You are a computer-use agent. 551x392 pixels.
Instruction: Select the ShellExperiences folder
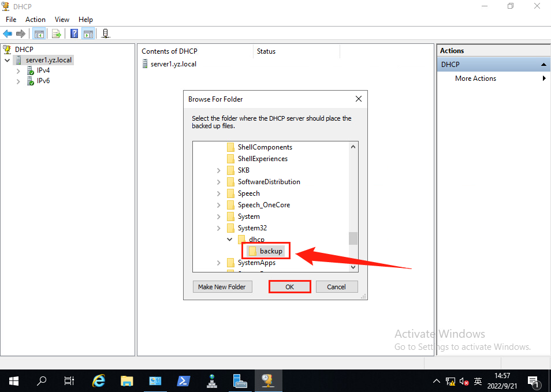[x=262, y=159]
